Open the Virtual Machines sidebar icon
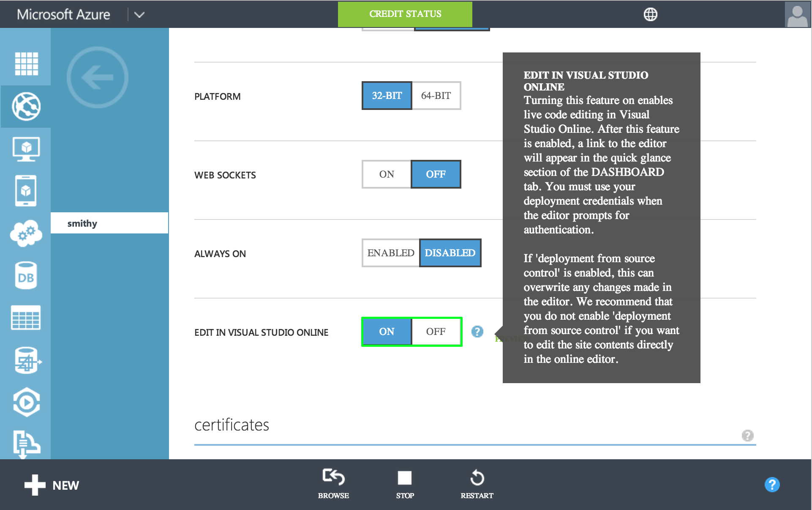Viewport: 812px width, 510px height. point(26,149)
